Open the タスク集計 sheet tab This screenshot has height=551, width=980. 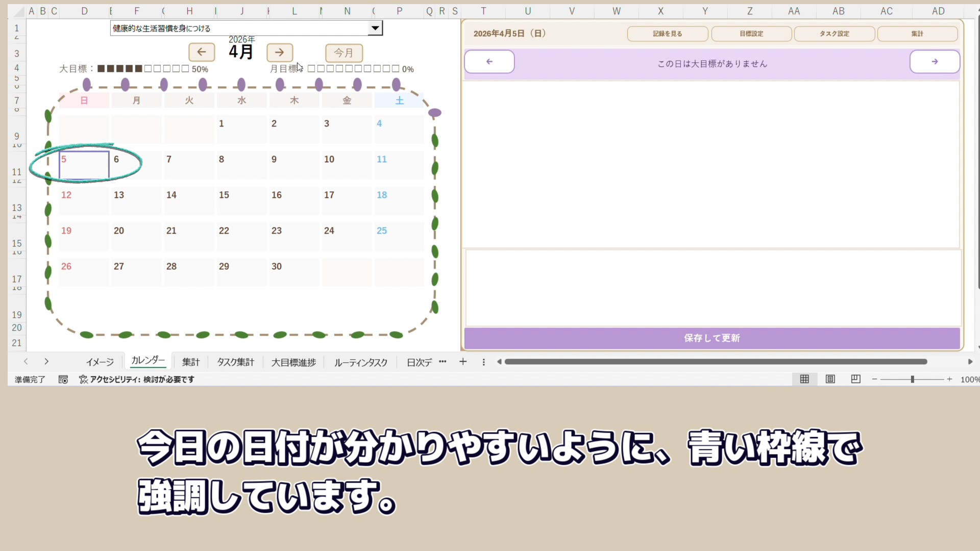[235, 362]
